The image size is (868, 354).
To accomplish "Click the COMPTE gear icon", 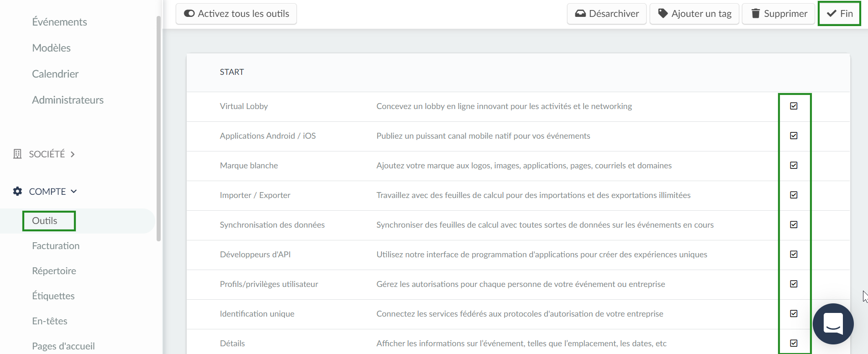I will [17, 191].
